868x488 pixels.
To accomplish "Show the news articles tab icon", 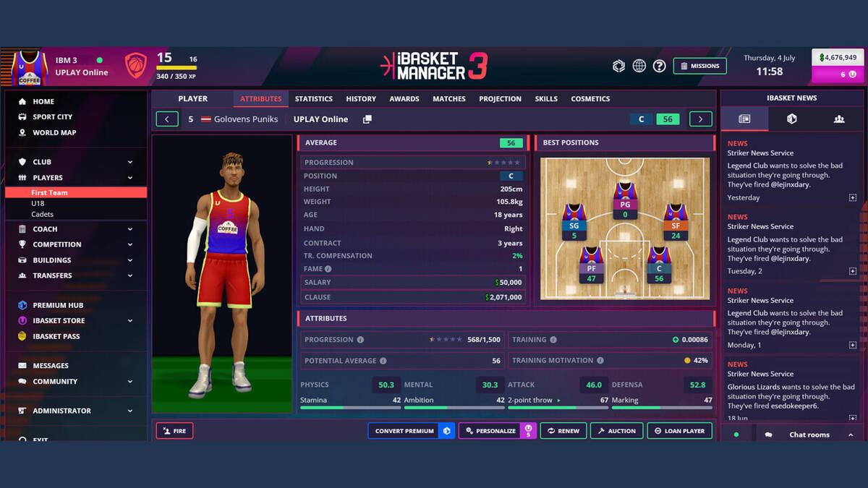I will coord(744,119).
